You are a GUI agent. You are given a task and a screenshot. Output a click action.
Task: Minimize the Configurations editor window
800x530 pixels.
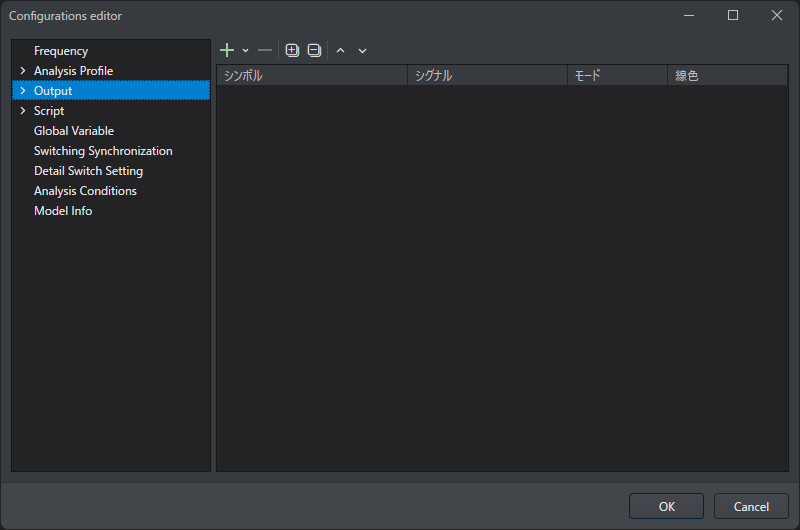click(x=689, y=15)
